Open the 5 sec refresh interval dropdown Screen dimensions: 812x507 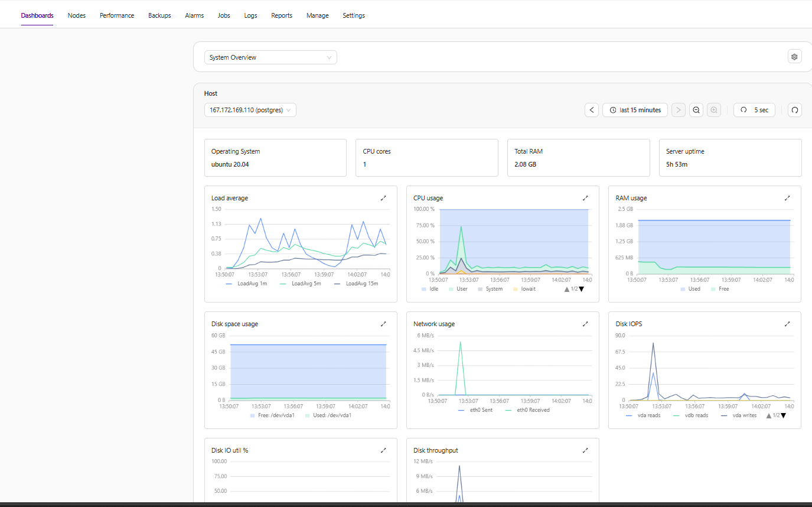click(x=754, y=110)
